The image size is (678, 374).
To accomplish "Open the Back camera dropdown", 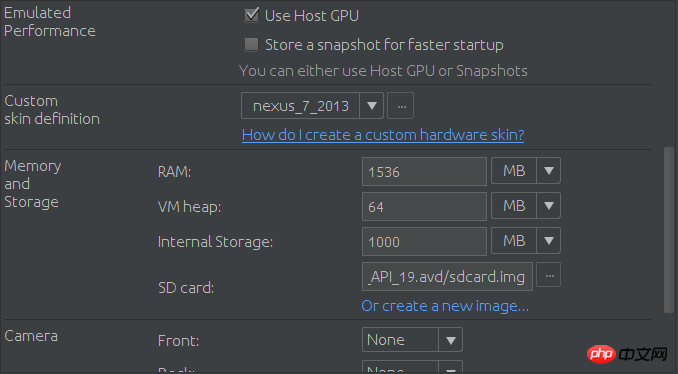I will pyautogui.click(x=412, y=367).
